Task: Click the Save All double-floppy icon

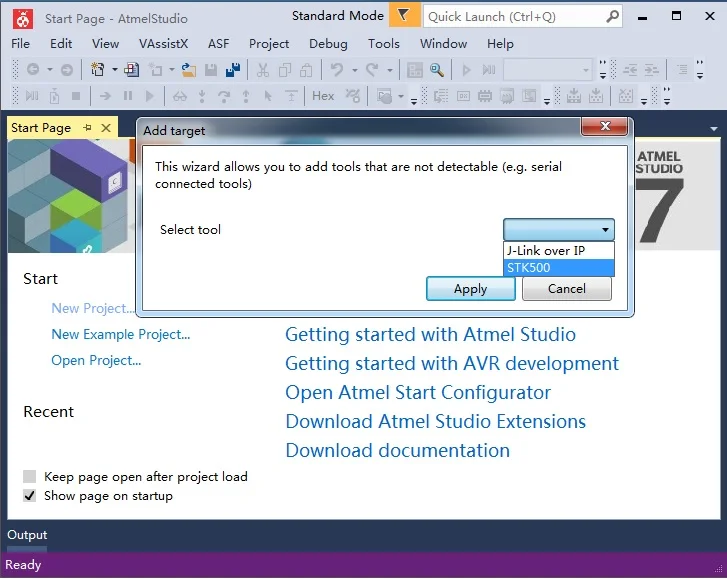Action: pos(233,70)
